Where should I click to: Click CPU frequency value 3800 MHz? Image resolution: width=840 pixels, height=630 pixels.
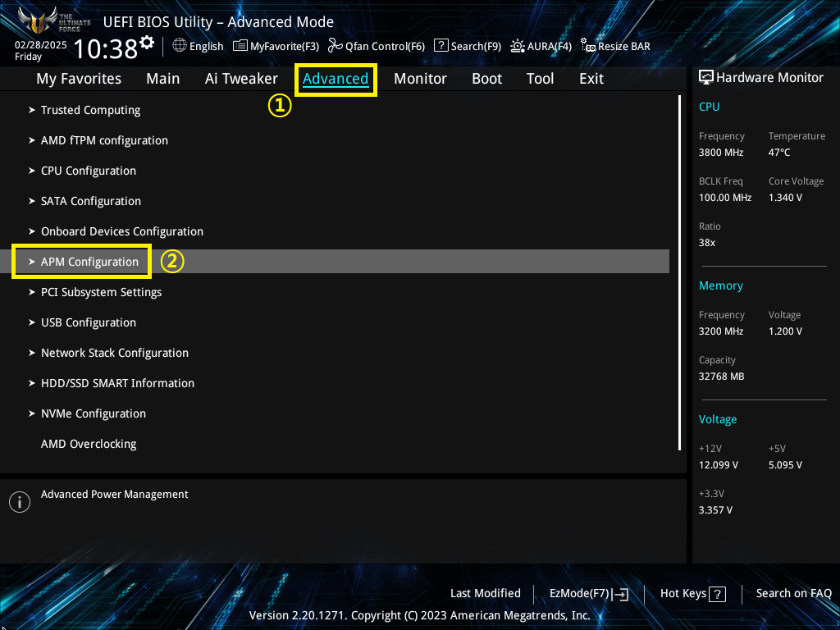click(721, 153)
